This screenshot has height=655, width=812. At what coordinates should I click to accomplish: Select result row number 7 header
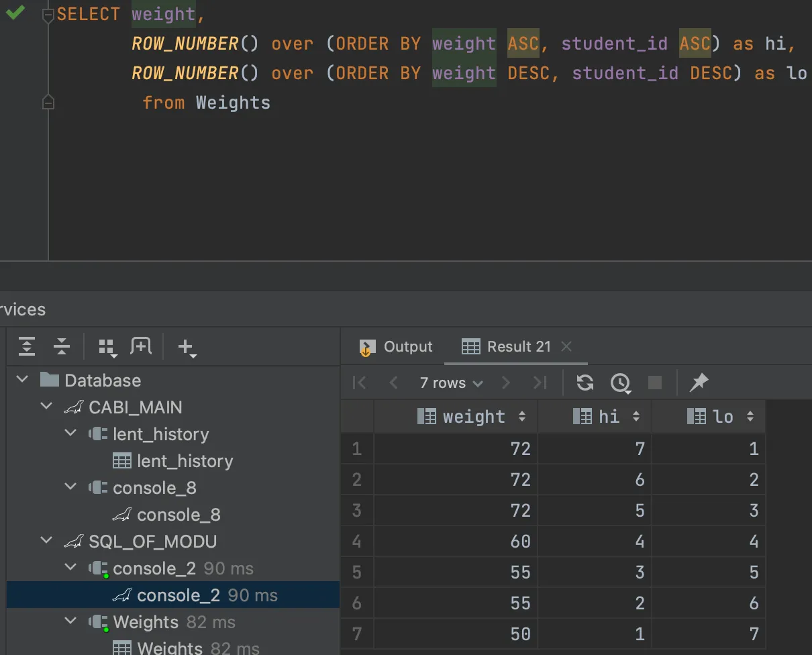click(356, 634)
